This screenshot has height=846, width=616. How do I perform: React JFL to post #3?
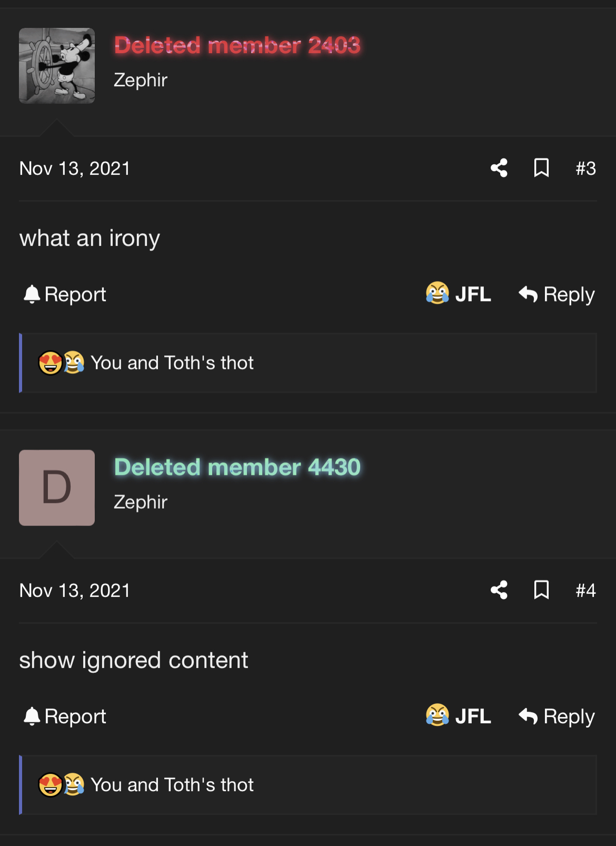pos(459,294)
